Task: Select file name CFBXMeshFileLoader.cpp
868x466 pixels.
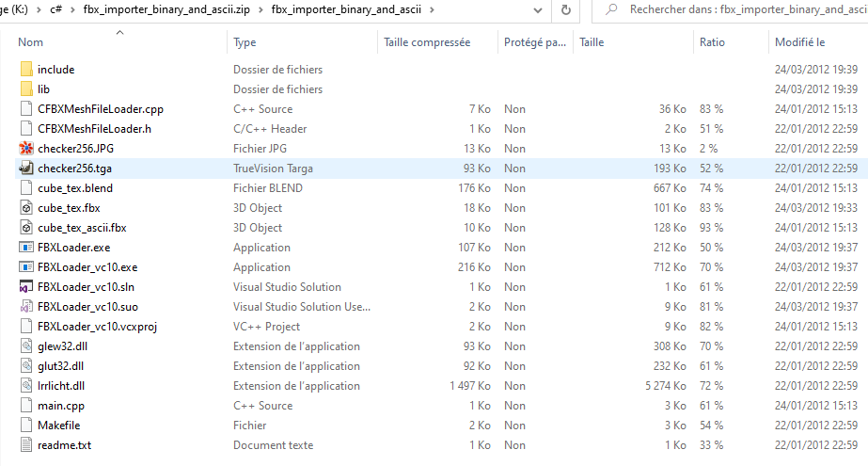Action: coord(101,109)
